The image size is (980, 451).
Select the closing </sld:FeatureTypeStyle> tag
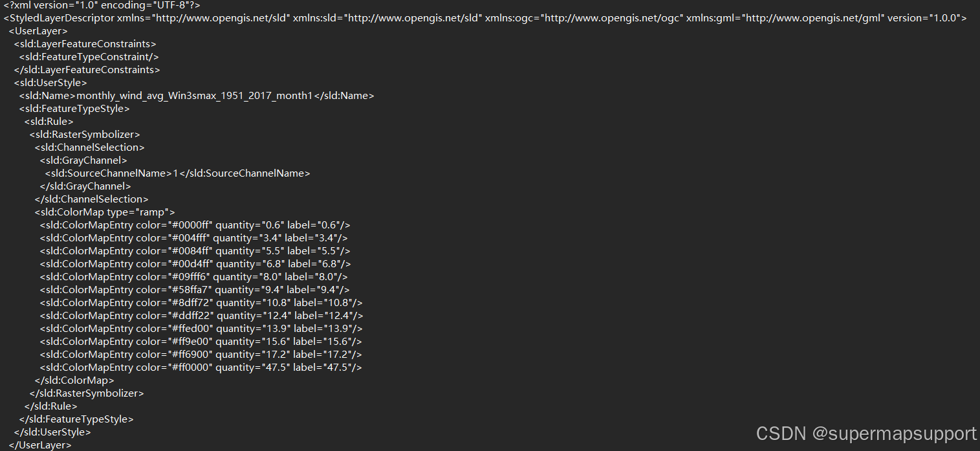coord(76,419)
